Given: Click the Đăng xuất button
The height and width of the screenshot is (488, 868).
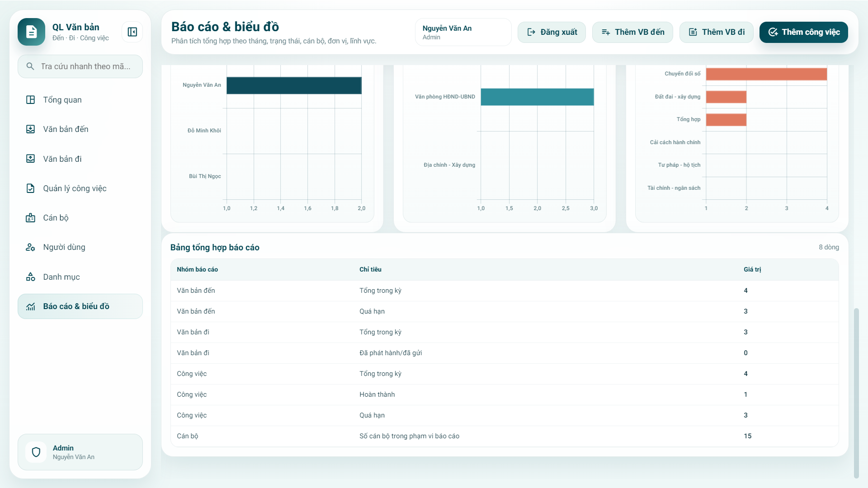Looking at the screenshot, I should (x=552, y=32).
